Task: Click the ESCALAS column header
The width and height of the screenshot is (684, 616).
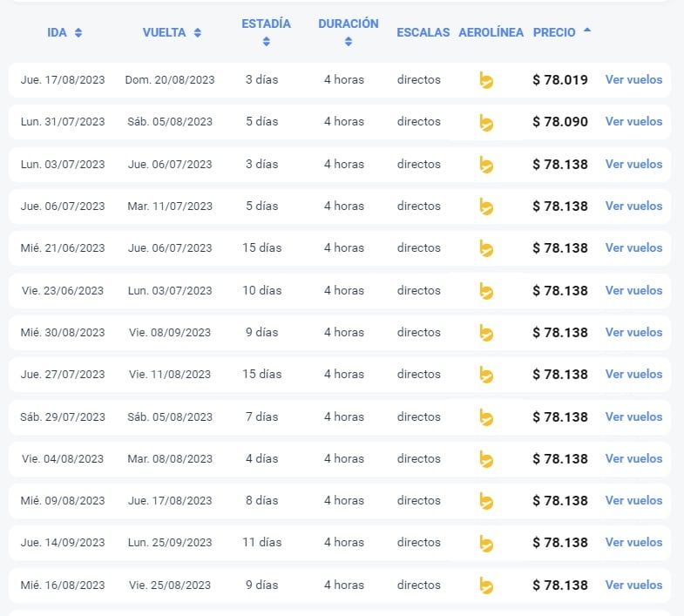Action: point(423,32)
